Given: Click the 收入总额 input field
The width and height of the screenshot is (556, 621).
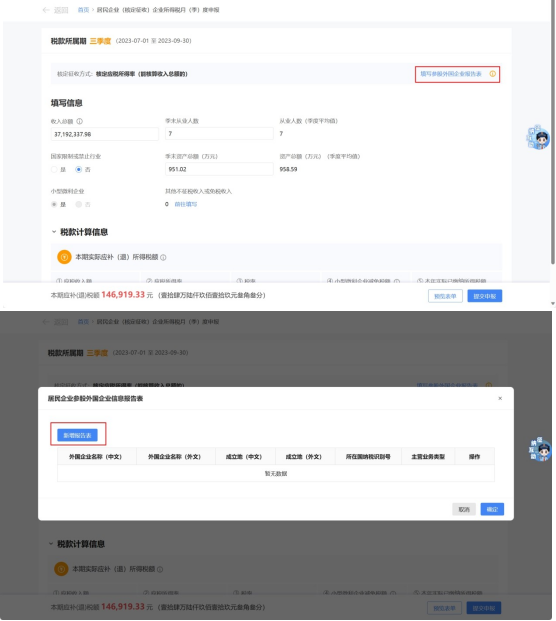Looking at the screenshot, I should click(105, 134).
